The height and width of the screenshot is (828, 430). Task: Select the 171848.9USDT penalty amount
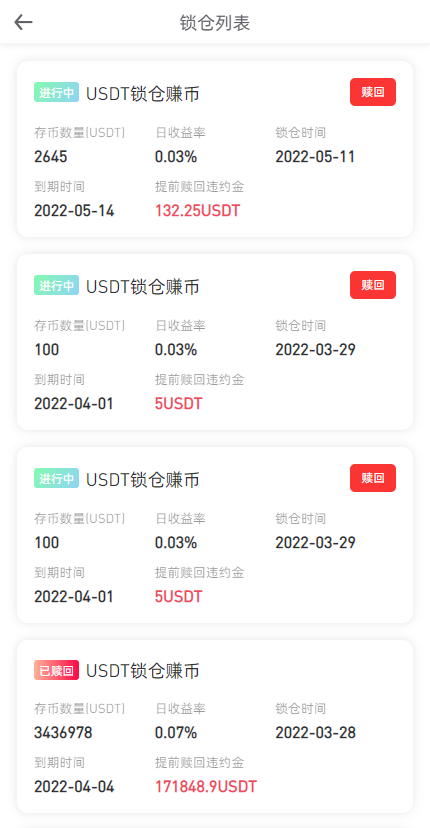[x=205, y=787]
